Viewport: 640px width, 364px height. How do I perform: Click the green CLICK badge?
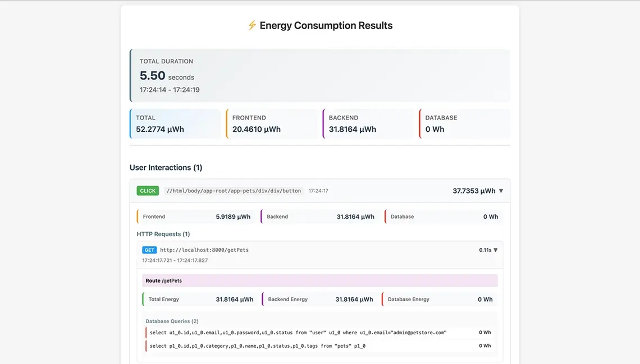[x=148, y=191]
